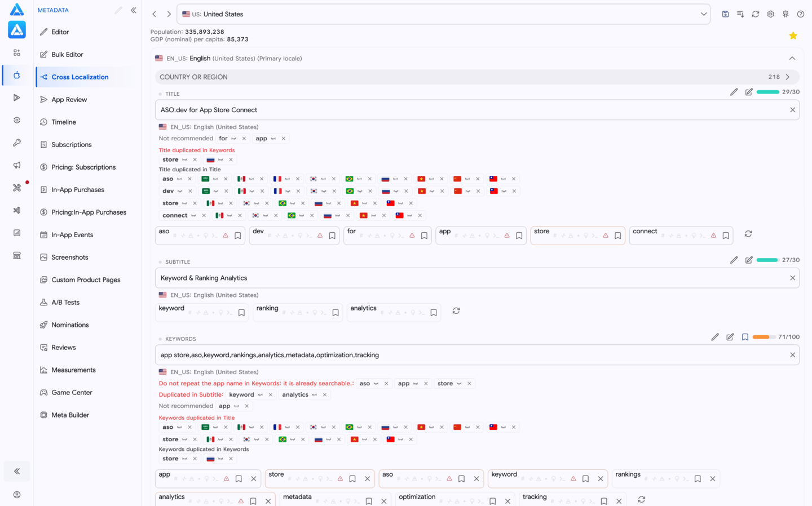812x506 pixels.
Task: Collapse the Metadata panel double chevron
Action: pyautogui.click(x=134, y=10)
